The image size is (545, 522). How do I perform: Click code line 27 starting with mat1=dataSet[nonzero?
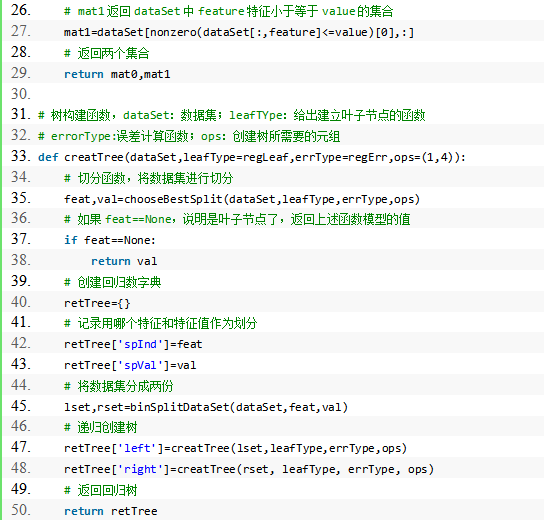click(x=239, y=32)
